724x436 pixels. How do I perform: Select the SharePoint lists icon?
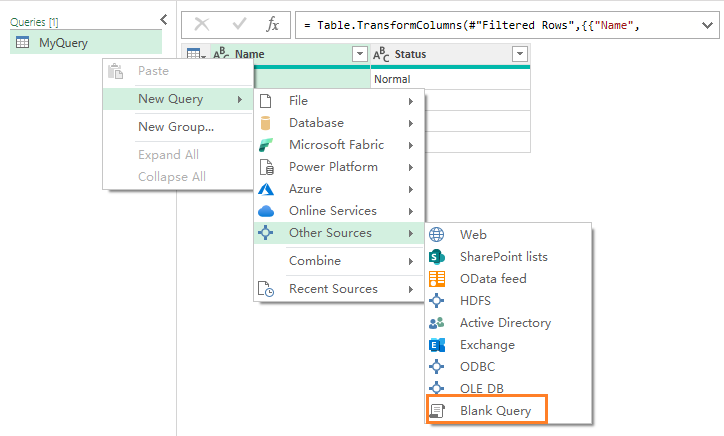pyautogui.click(x=437, y=257)
